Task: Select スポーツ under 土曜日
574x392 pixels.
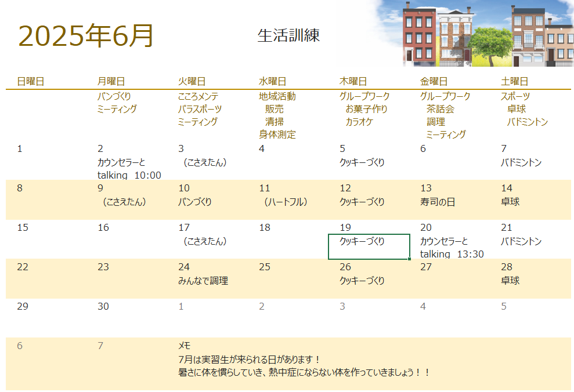Action: pos(515,96)
